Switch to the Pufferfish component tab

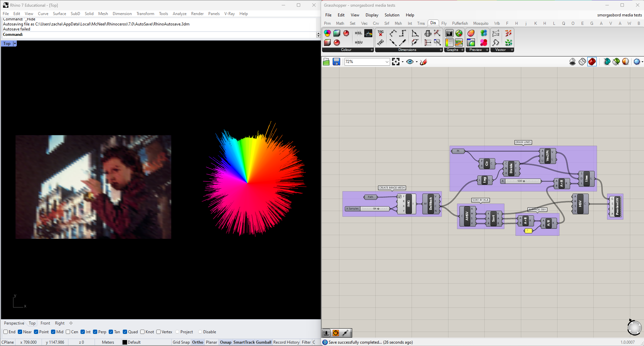pos(460,23)
